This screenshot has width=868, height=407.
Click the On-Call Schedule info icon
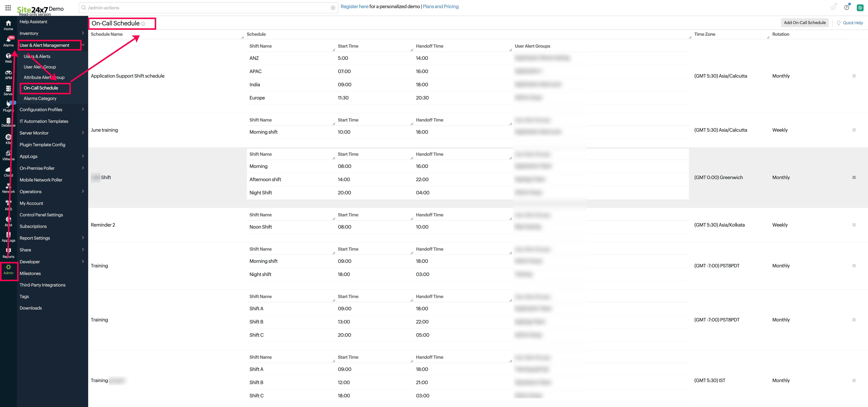click(143, 24)
